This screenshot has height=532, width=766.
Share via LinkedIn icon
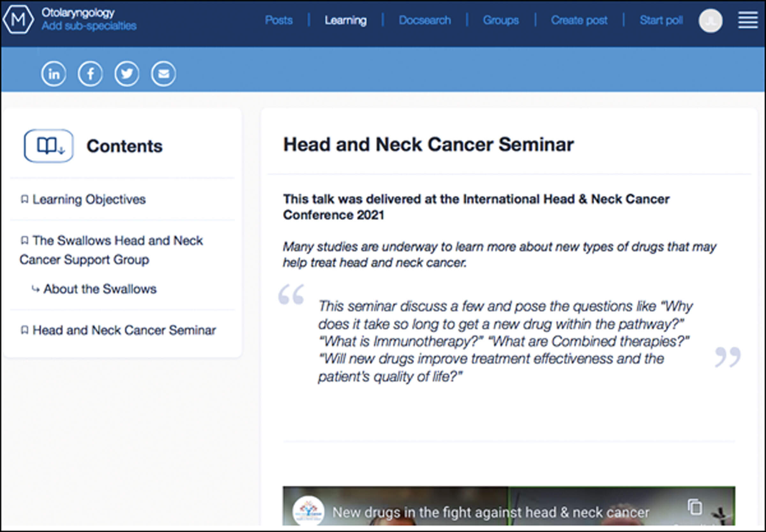(54, 74)
